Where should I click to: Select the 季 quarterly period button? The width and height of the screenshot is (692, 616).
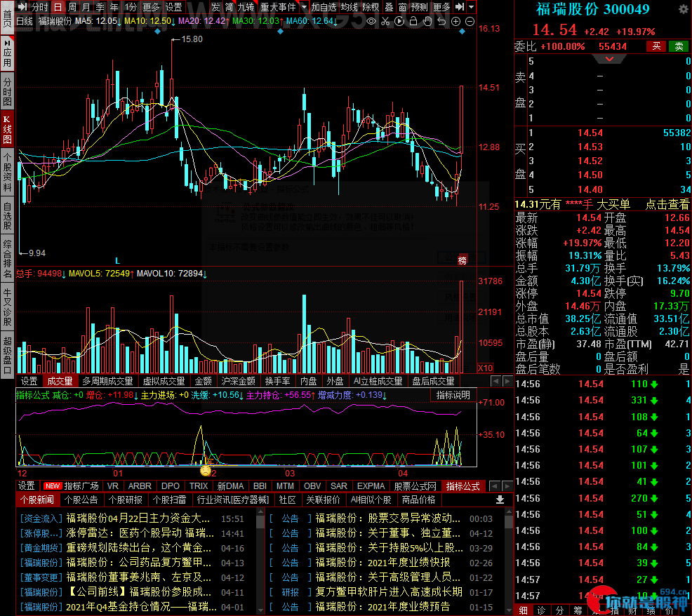100,7
